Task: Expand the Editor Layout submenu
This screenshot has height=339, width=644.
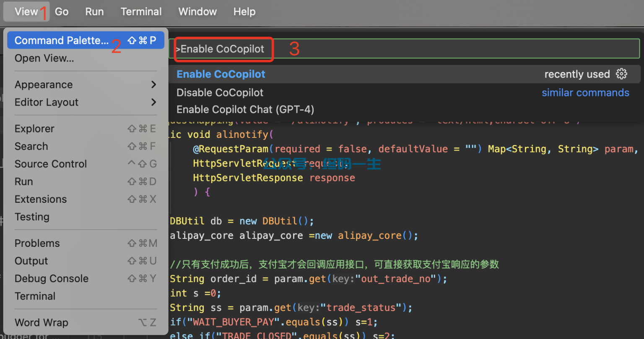Action: 47,102
